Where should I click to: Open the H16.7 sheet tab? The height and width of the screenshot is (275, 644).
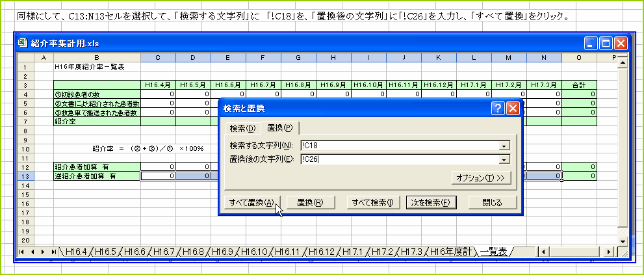164,252
